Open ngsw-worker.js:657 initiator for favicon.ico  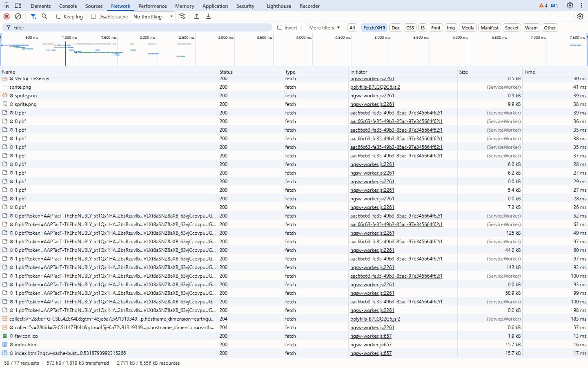pyautogui.click(x=371, y=336)
